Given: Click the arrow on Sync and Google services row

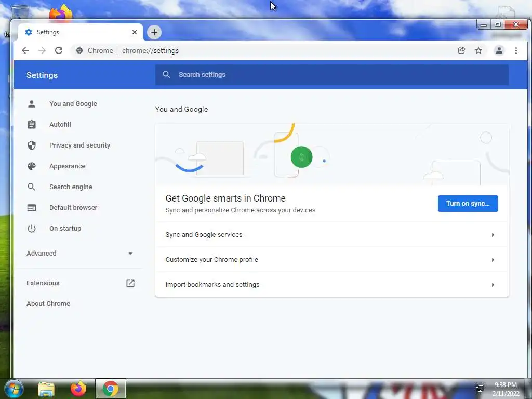Looking at the screenshot, I should click(x=493, y=235).
